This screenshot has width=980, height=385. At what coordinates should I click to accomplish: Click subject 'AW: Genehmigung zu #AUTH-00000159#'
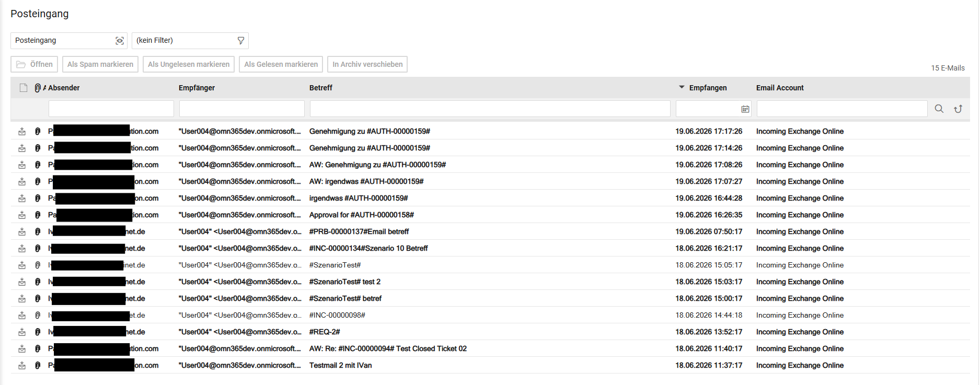[377, 165]
